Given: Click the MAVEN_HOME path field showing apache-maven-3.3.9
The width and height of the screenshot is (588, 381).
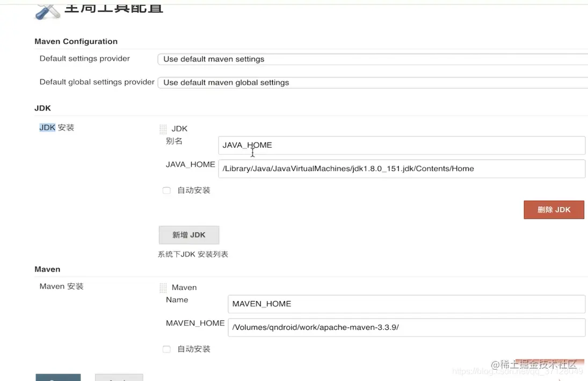Looking at the screenshot, I should click(406, 327).
